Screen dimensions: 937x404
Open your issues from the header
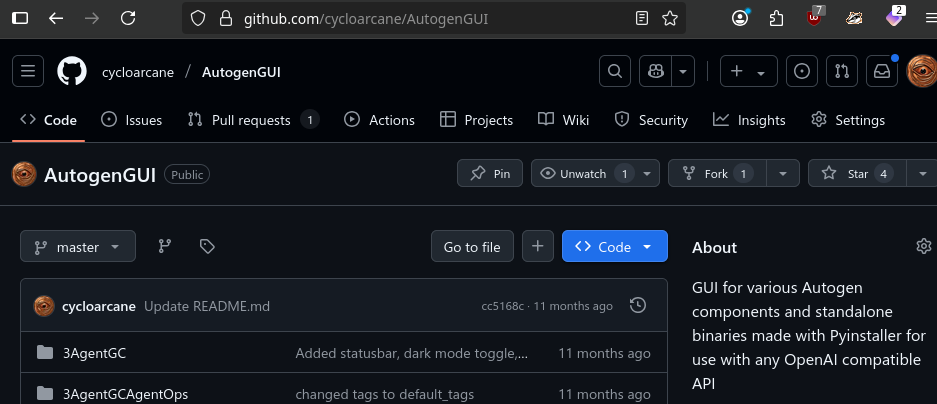pos(801,71)
